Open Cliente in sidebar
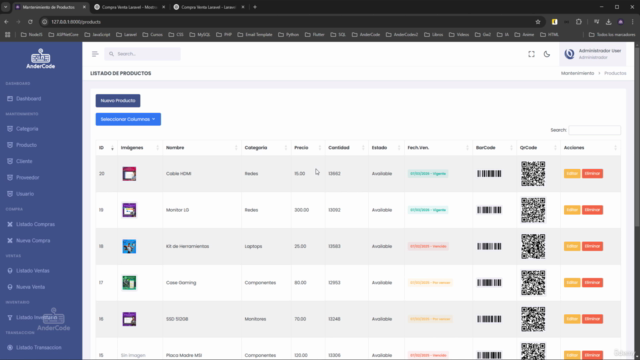 [x=24, y=161]
